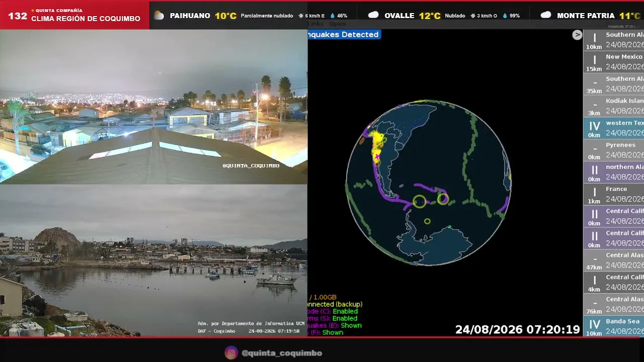Screen dimensions: 644x362
Task: Click the 'CLIMA REGIÓN DE COQUIMBO' banner title
Action: pos(86,19)
